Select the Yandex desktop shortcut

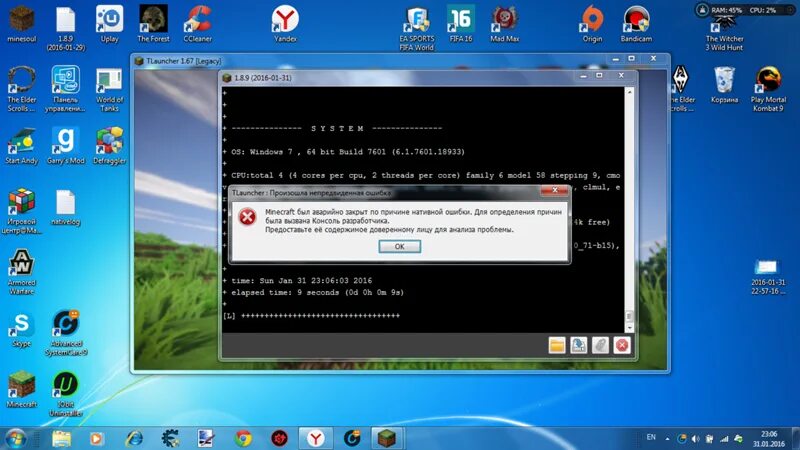tap(285, 24)
